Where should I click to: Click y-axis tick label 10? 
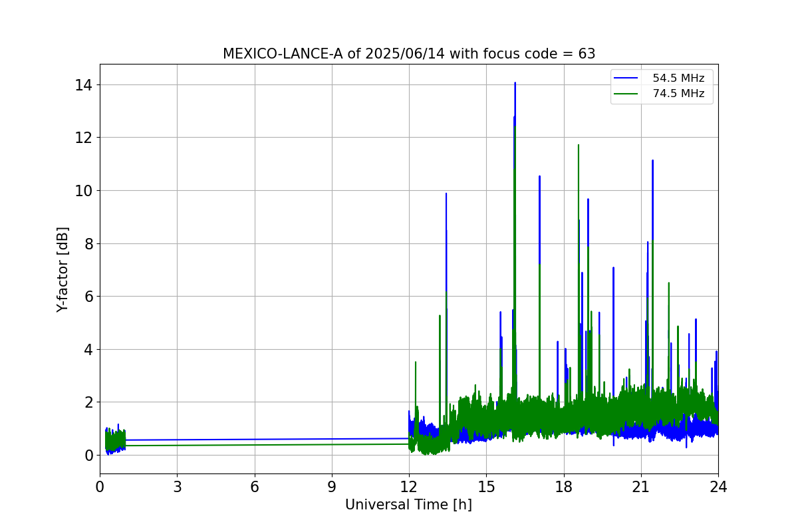pyautogui.click(x=84, y=191)
